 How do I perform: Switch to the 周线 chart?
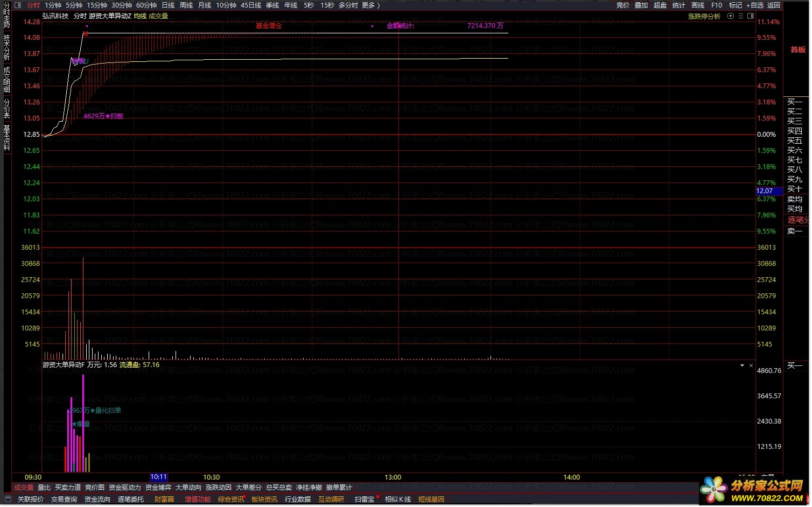click(186, 5)
